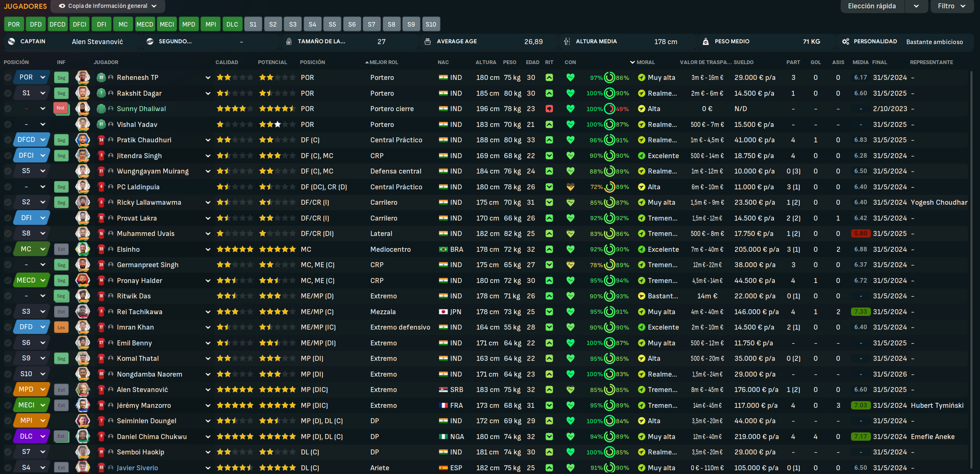Click the Seg info badge for Rehenesh TP
The width and height of the screenshot is (980, 474).
[x=61, y=78]
